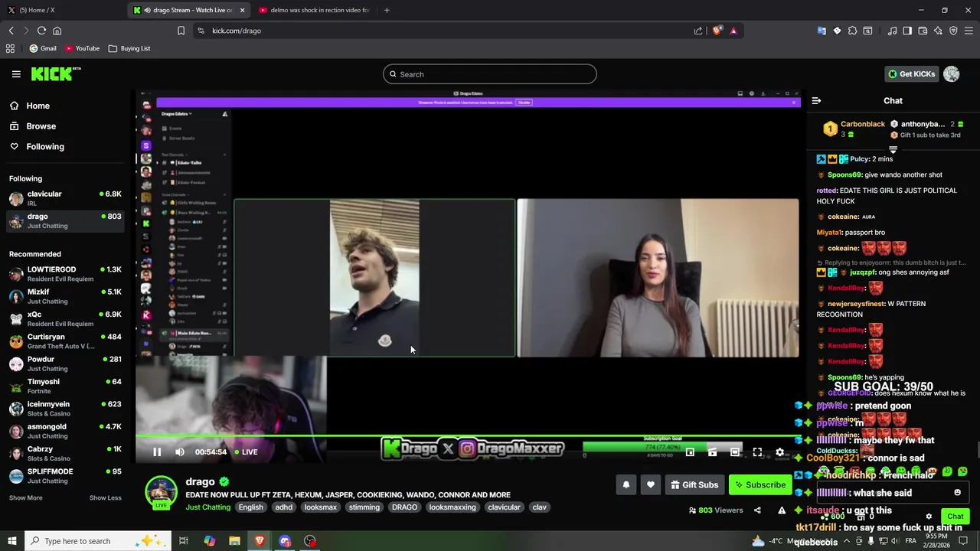The image size is (980, 551).
Task: Open LOWTIERGOD recommended channel
Action: tap(65, 274)
